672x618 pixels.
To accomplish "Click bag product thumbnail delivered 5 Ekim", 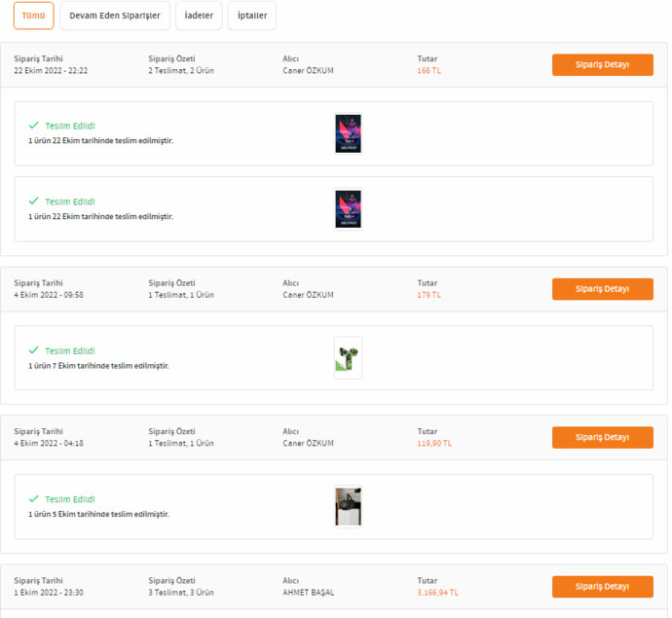I will click(x=348, y=507).
